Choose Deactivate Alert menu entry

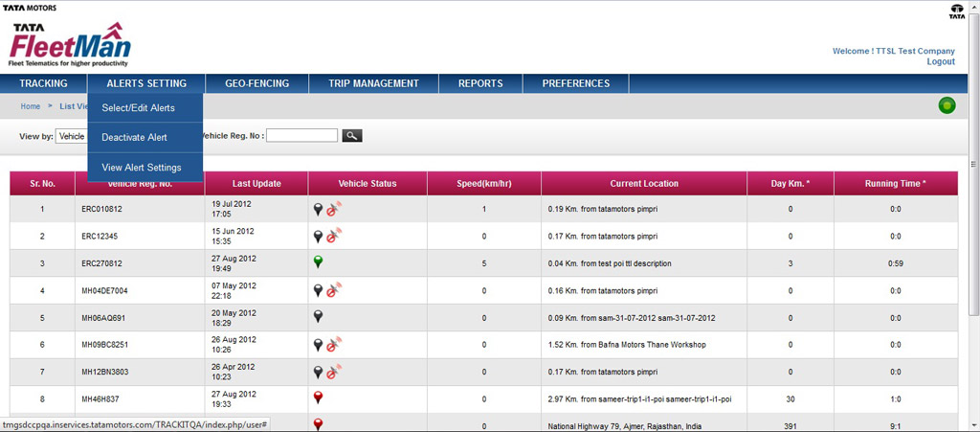point(145,138)
